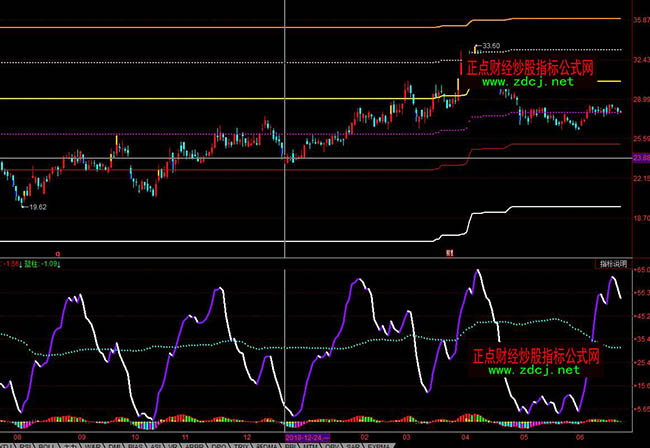Click the 12 month label on time axis
The width and height of the screenshot is (650, 448).
(x=246, y=437)
